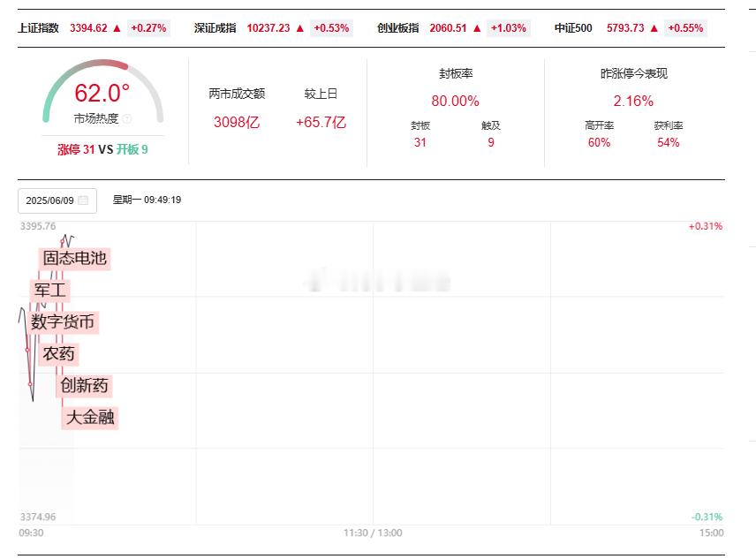Click the 封板率 heading
756x559 pixels.
(x=456, y=73)
